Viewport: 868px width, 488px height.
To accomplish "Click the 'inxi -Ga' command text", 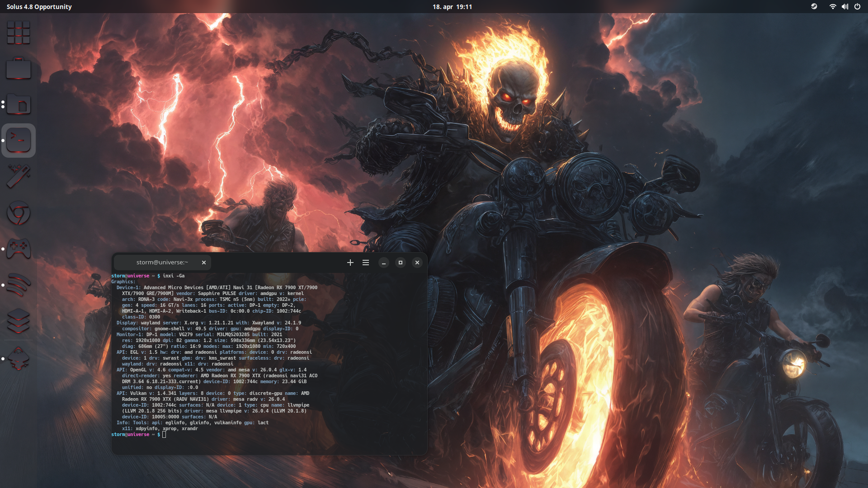I will tap(174, 276).
